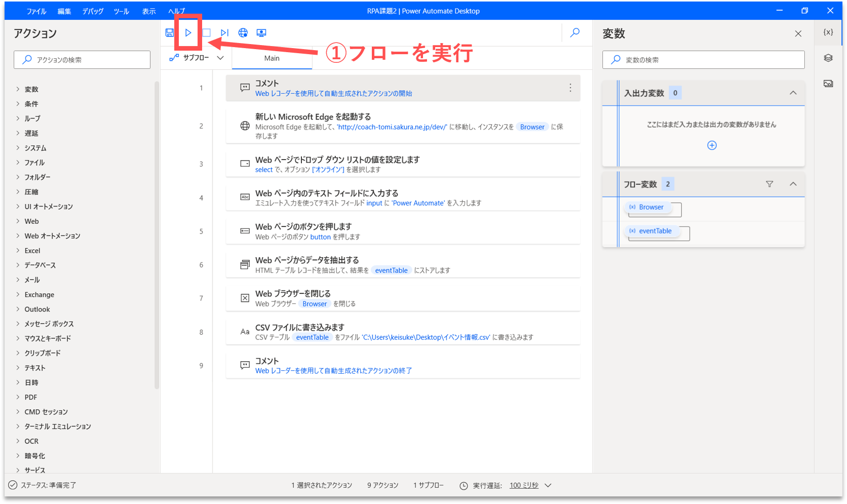Open more options on the コメント action
847x504 pixels.
(x=570, y=88)
